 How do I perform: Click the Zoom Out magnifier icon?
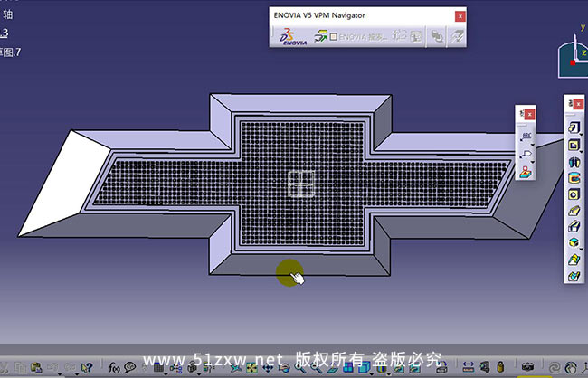pyautogui.click(x=317, y=368)
